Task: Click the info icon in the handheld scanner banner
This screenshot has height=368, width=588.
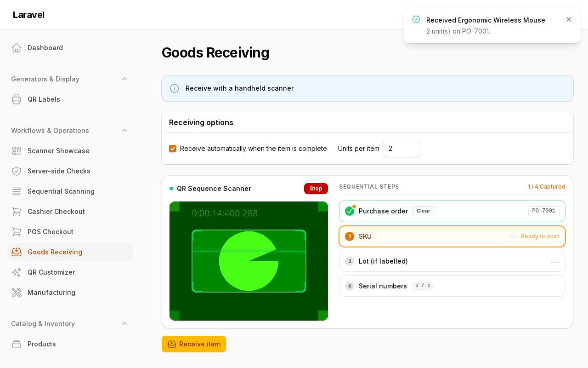Action: pos(175,88)
